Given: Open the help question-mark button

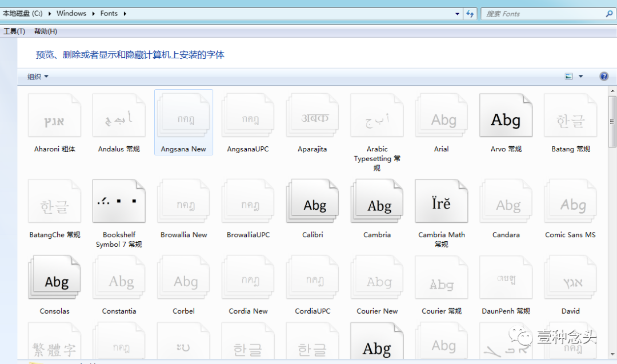Looking at the screenshot, I should click(604, 77).
